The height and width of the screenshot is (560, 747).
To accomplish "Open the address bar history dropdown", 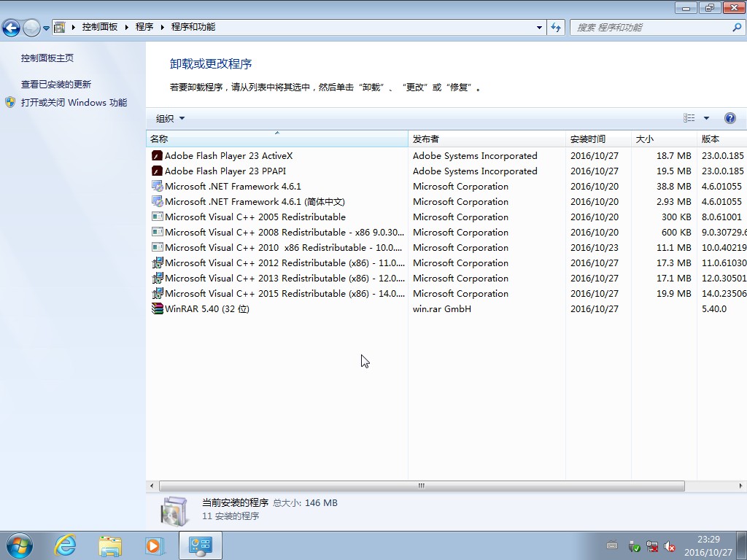I will tap(539, 27).
